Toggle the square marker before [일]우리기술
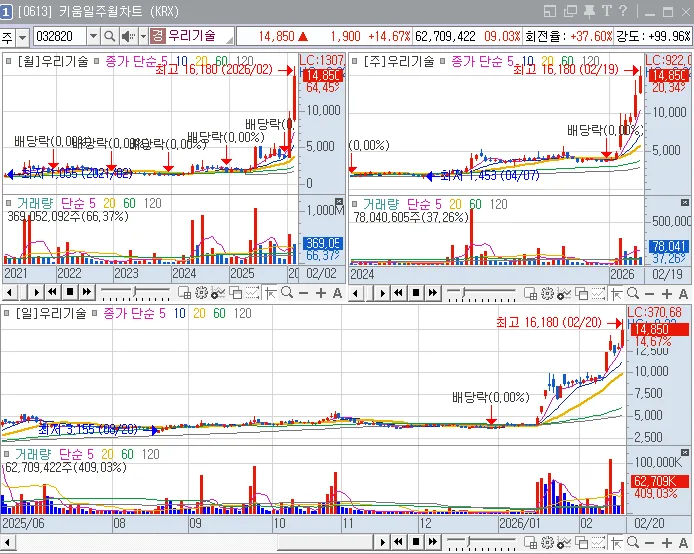 point(6,313)
